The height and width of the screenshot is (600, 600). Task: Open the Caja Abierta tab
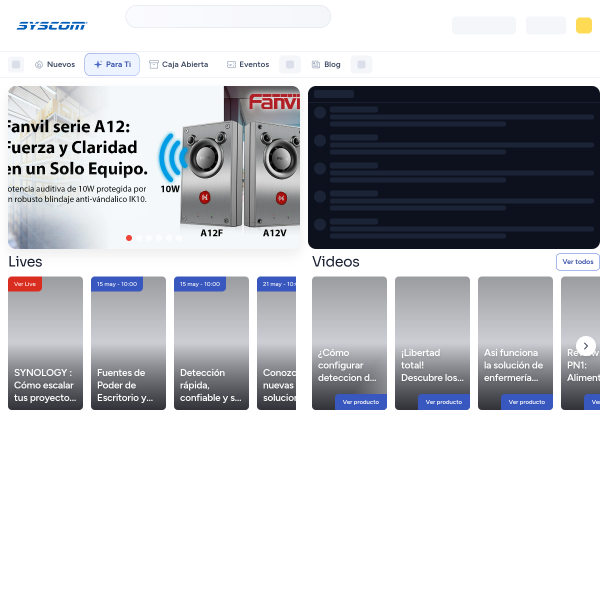tap(179, 64)
